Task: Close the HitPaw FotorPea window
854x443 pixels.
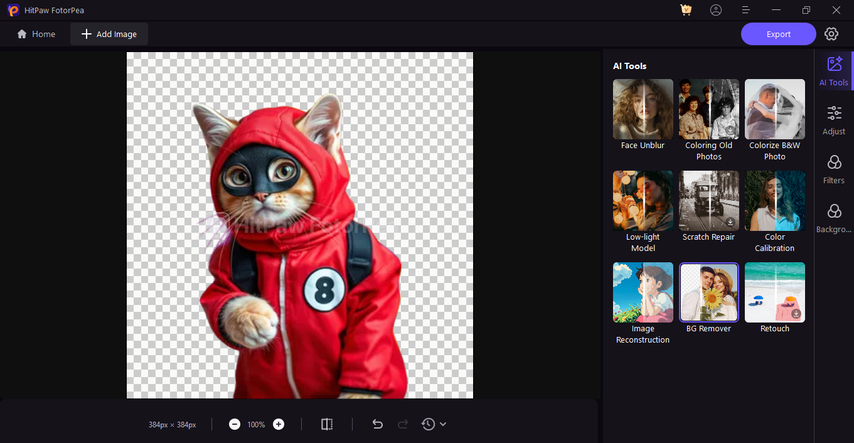Action: 836,10
